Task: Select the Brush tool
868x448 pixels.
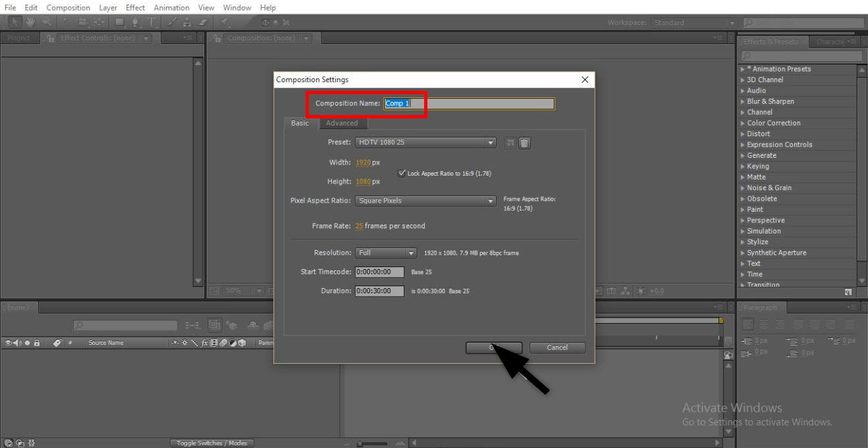Action: tap(172, 22)
